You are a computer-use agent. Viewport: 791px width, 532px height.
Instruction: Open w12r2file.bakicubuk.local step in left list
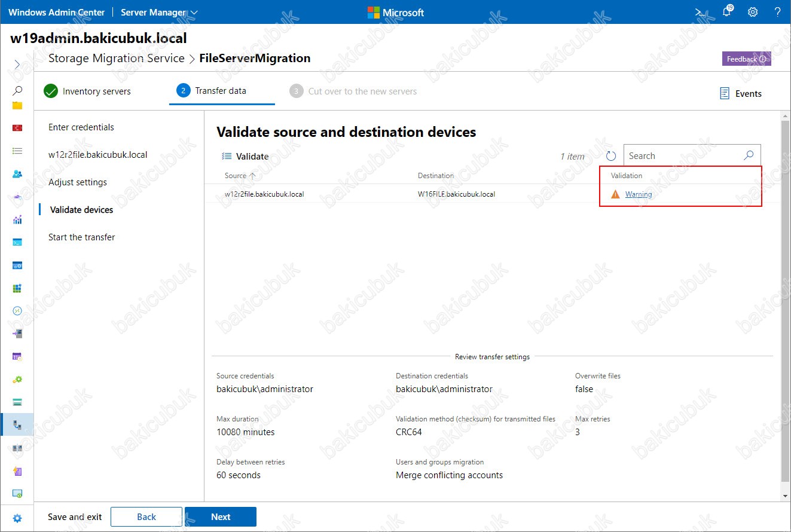tap(98, 155)
